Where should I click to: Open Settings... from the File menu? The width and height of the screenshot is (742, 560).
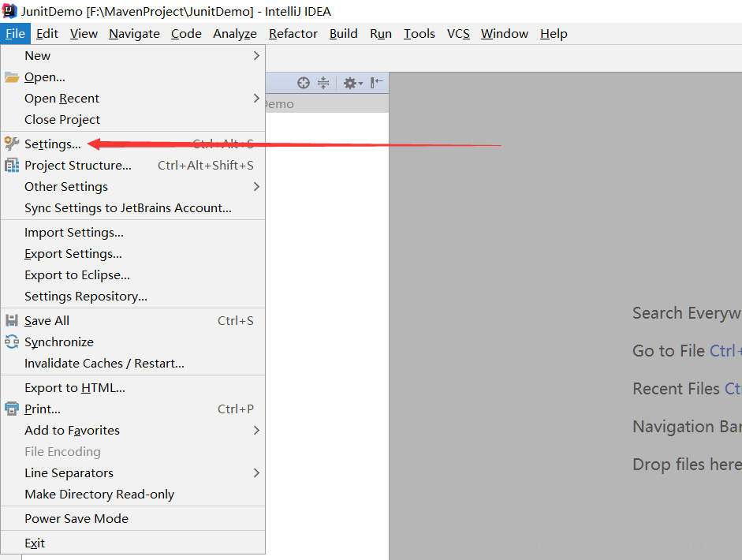(x=133, y=144)
